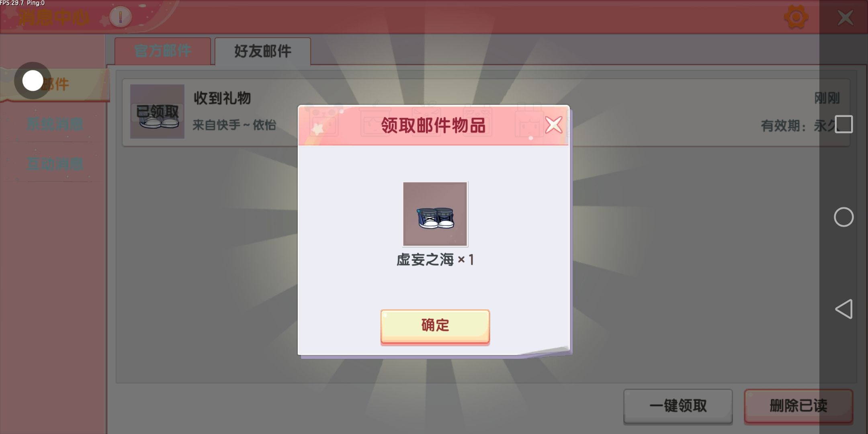Tap the 删除已读 button

798,406
